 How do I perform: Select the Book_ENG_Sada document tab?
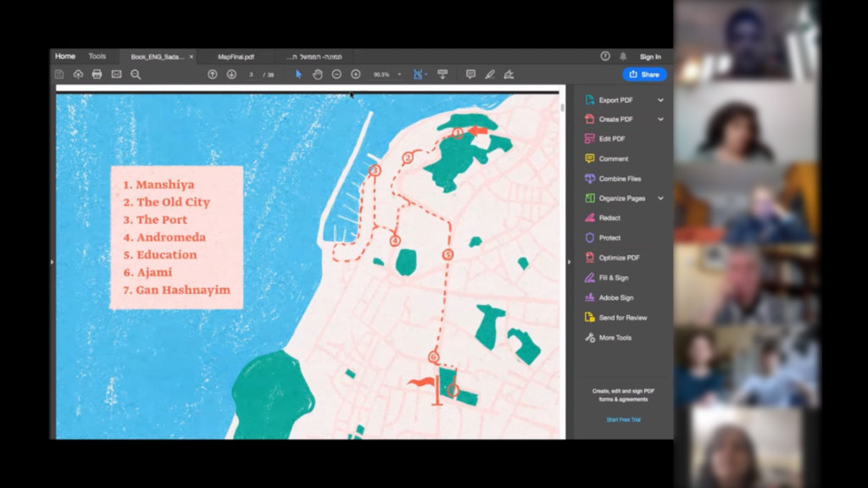click(x=158, y=57)
